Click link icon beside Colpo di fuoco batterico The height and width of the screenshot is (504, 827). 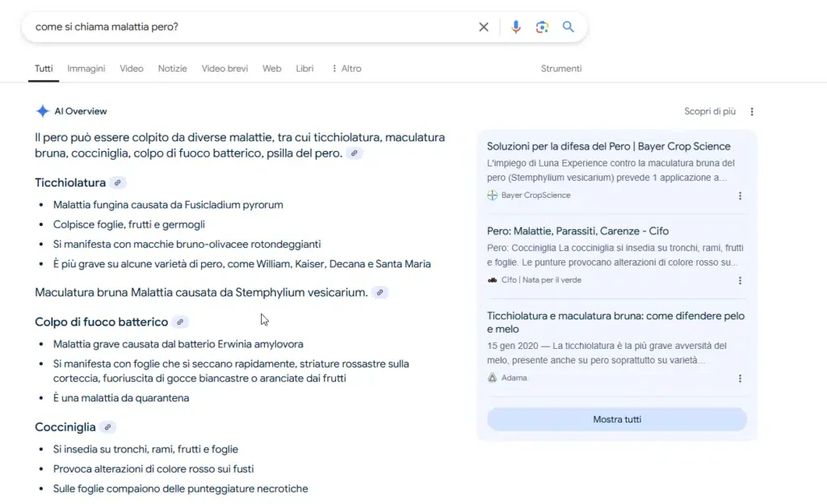(179, 321)
